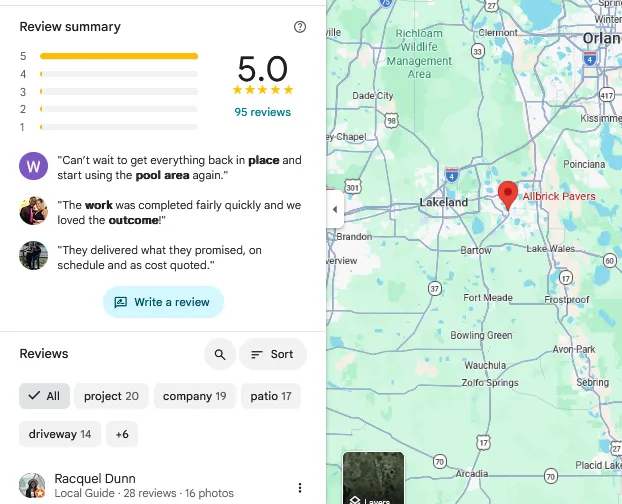The height and width of the screenshot is (504, 622).
Task: Select the All reviews filter chip
Action: point(44,396)
